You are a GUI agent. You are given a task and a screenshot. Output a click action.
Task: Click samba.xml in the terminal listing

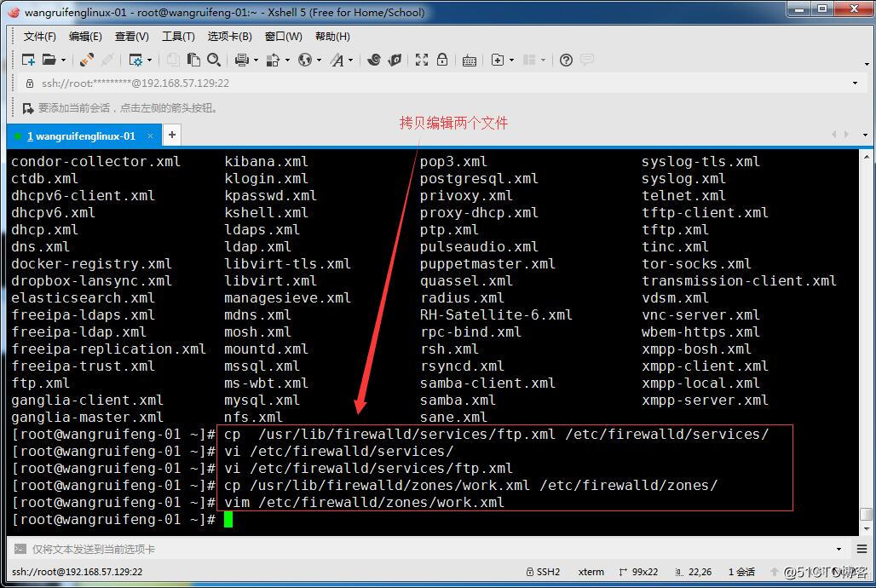point(458,401)
